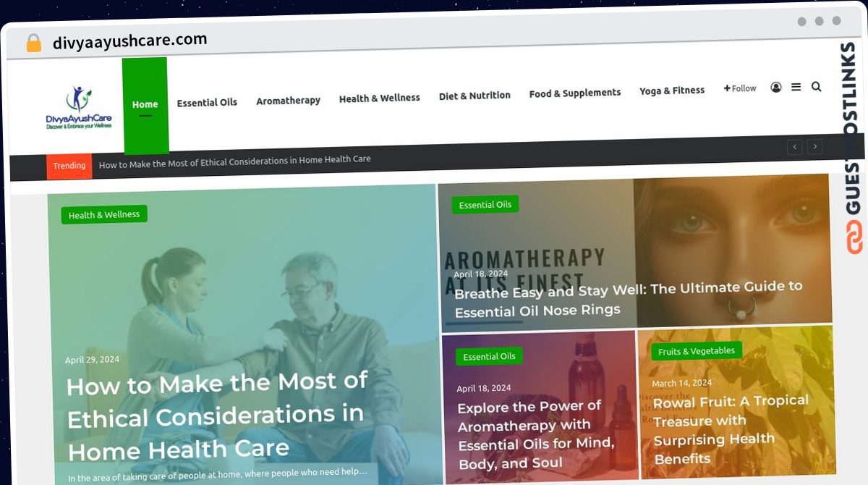The width and height of the screenshot is (868, 485).
Task: Open Diet & Nutrition menu item
Action: click(475, 96)
